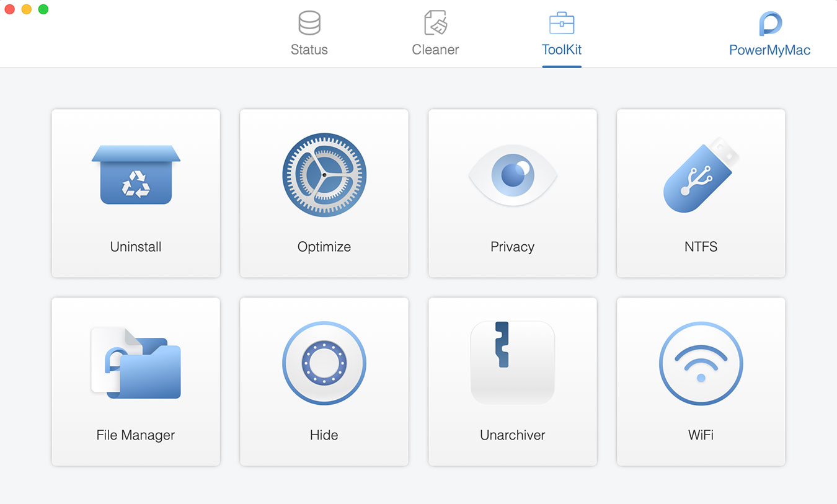The width and height of the screenshot is (837, 504).
Task: Select the Optimize gear icon
Action: coord(324,175)
